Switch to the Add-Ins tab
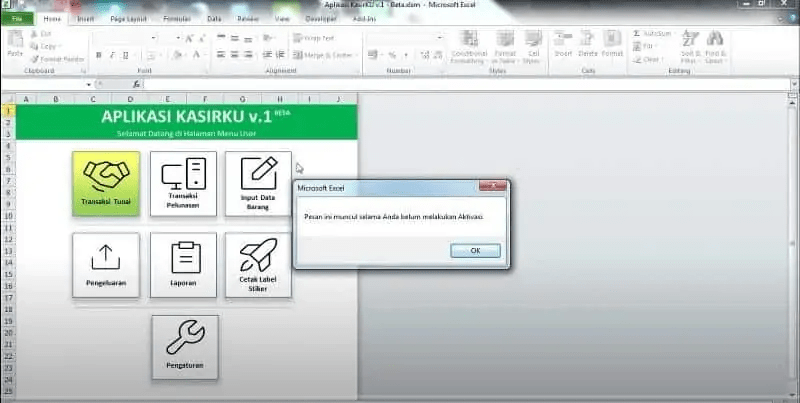This screenshot has height=403, width=800. click(364, 19)
